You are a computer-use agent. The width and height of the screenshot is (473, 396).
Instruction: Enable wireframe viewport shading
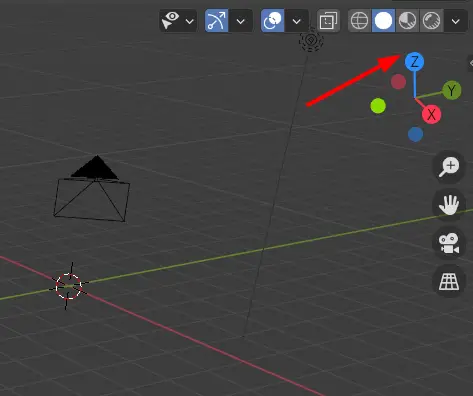click(x=359, y=21)
